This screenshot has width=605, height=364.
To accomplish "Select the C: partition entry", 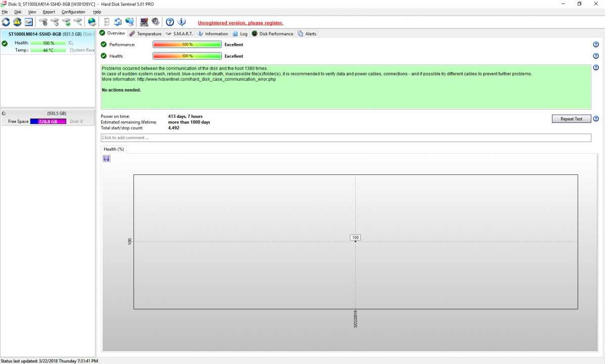I will click(x=48, y=117).
